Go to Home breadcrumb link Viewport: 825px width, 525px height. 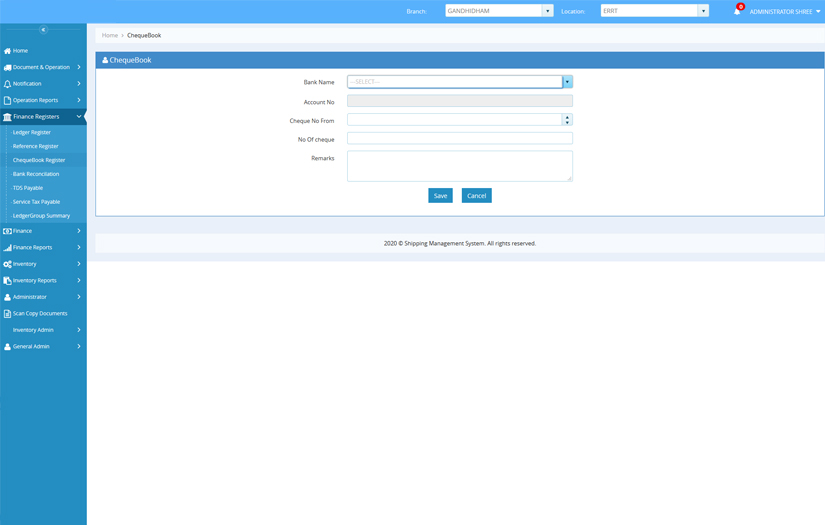(110, 35)
